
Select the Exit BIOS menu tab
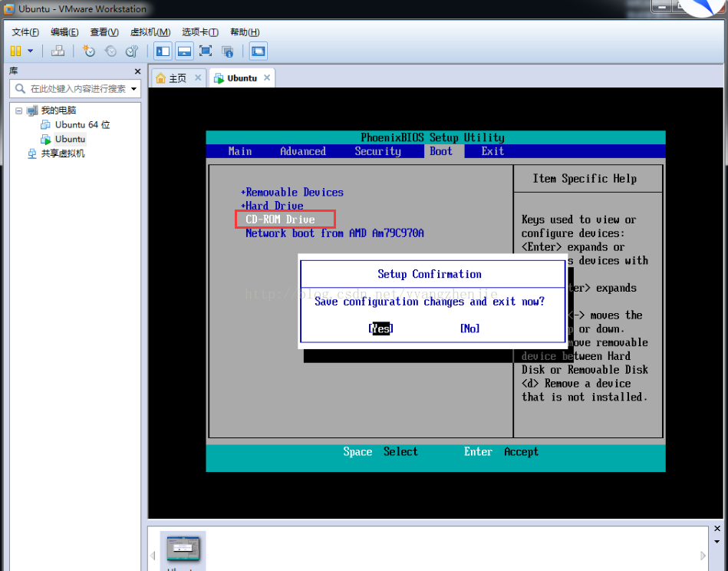[492, 151]
